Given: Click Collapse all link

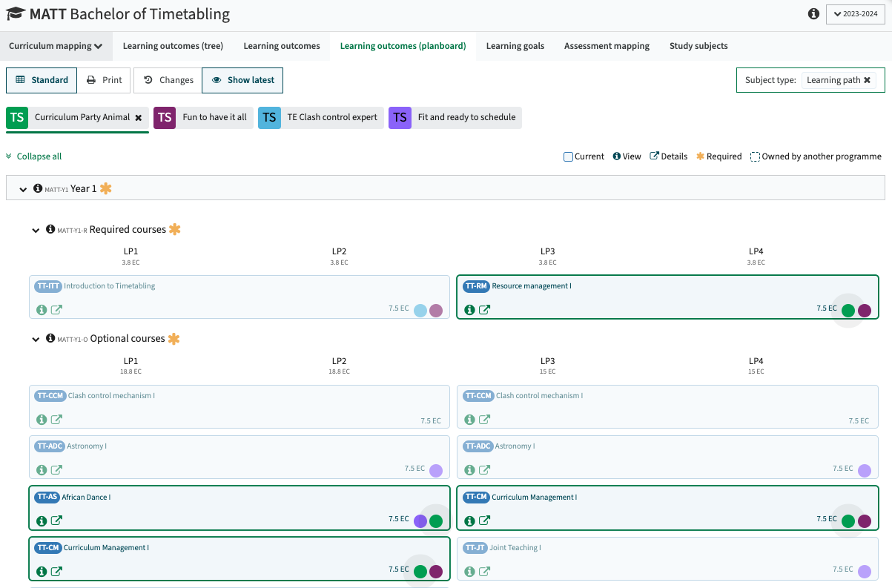Looking at the screenshot, I should [34, 156].
